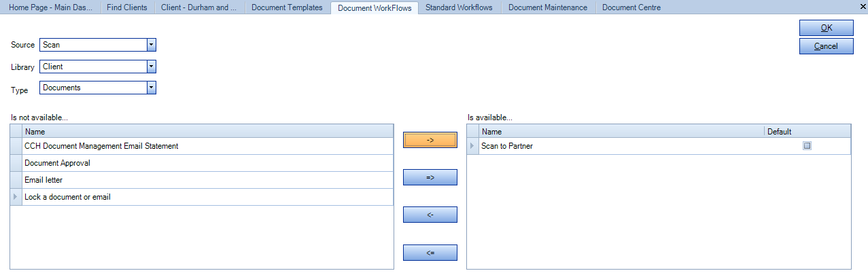Open the Document Templates tab
Image resolution: width=868 pixels, height=273 pixels.
(x=287, y=7)
